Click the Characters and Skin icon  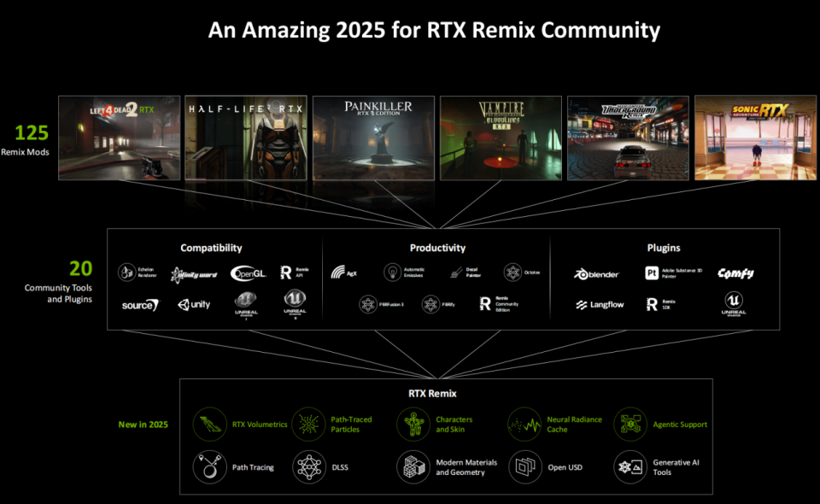[413, 425]
